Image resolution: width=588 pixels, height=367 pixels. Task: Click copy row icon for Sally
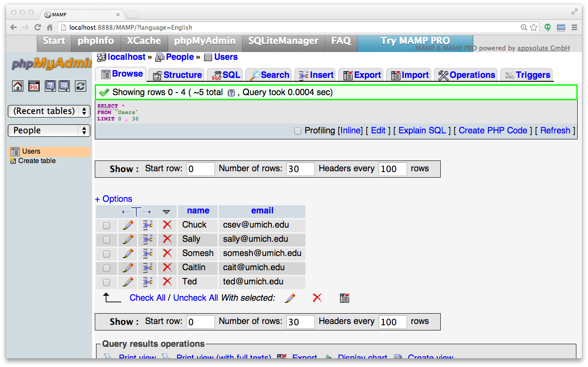(148, 239)
